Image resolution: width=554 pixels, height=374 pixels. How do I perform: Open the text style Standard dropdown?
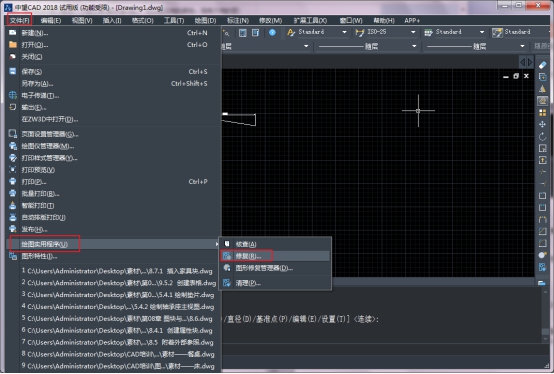(x=322, y=32)
